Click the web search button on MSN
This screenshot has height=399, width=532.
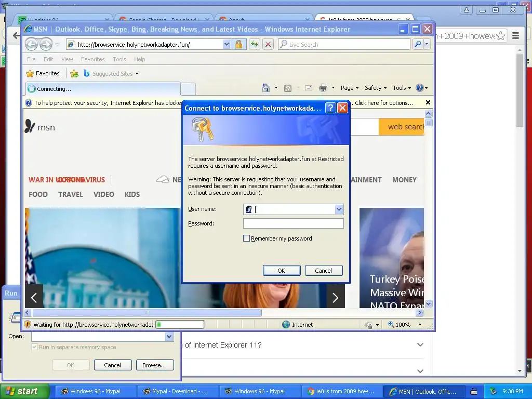coord(402,127)
